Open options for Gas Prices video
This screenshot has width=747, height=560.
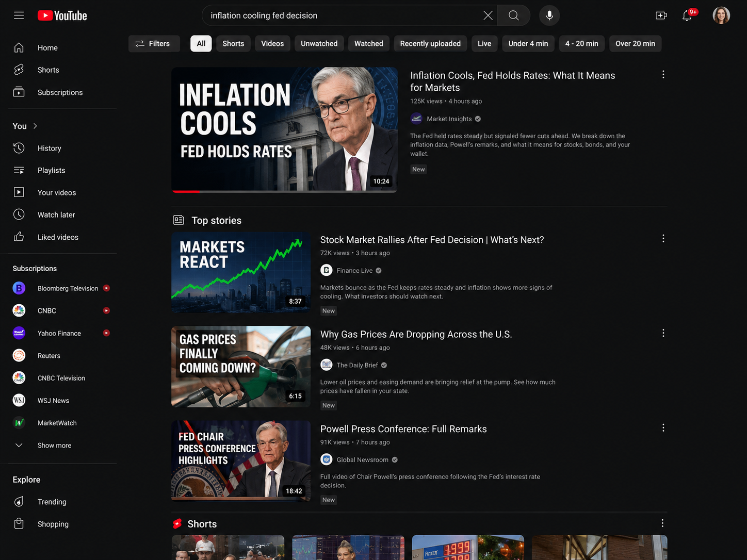tap(663, 333)
